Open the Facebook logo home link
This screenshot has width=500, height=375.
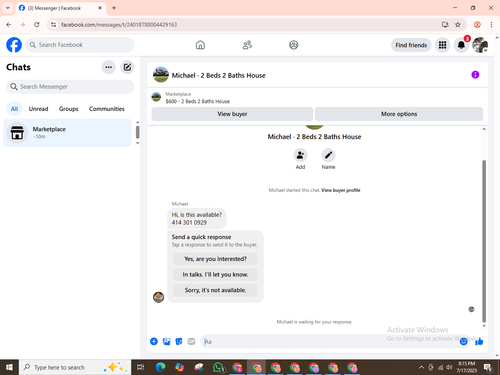pyautogui.click(x=14, y=45)
